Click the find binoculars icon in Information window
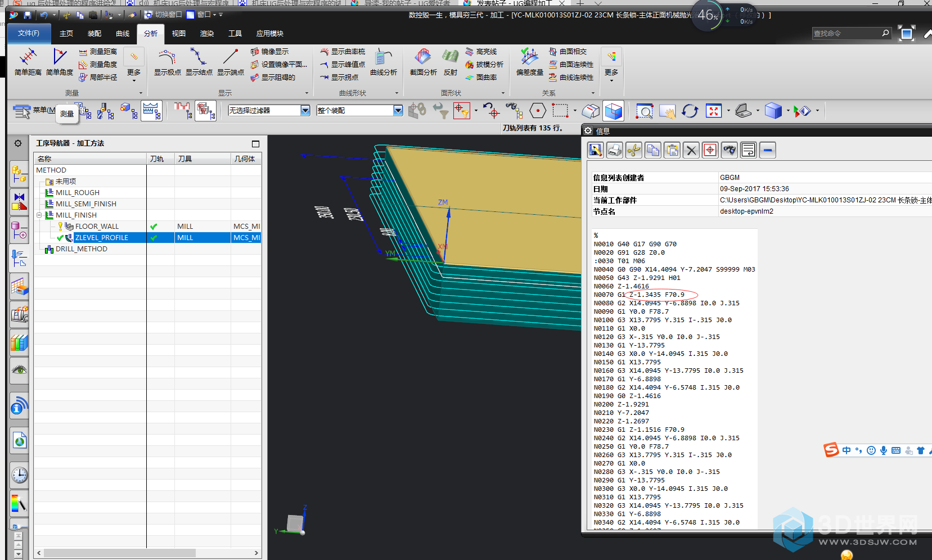This screenshot has width=932, height=560. tap(730, 150)
